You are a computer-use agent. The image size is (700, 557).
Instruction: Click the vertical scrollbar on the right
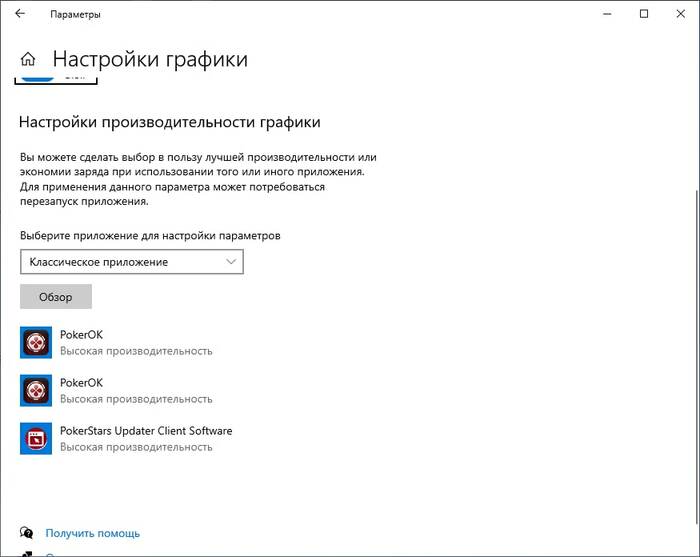697,357
